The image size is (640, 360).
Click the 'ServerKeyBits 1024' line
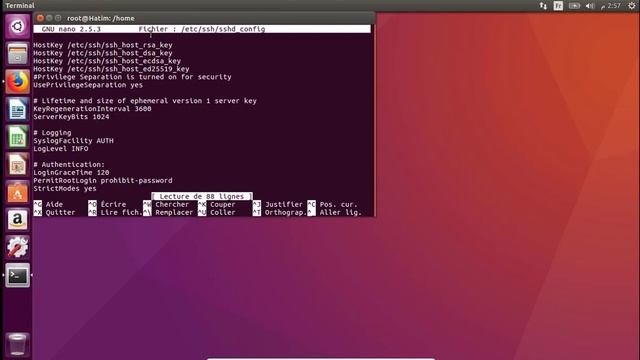[x=71, y=117]
